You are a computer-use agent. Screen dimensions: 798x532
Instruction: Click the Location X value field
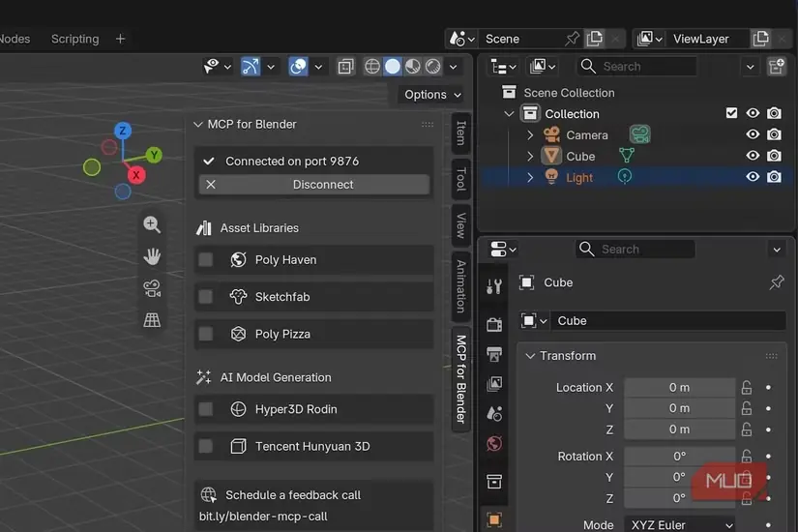click(679, 388)
